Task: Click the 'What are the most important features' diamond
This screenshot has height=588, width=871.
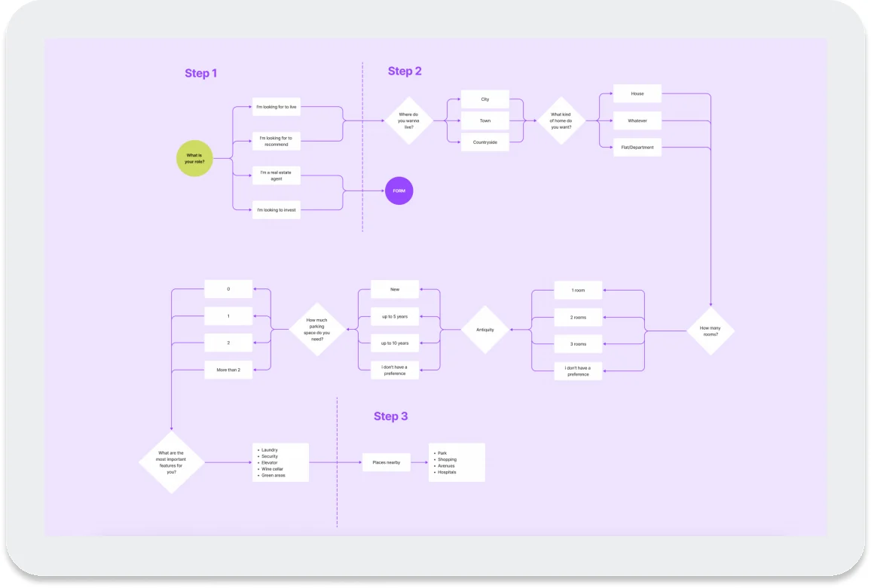Action: click(x=170, y=462)
